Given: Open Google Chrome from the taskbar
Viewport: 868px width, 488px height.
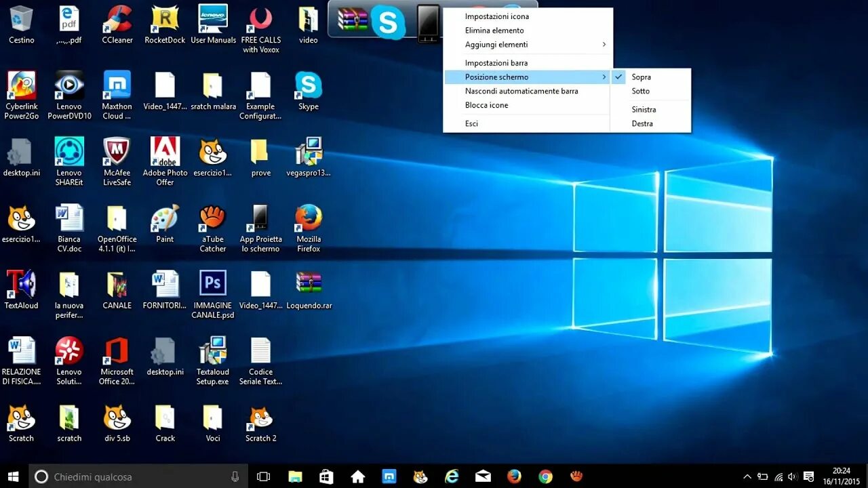Looking at the screenshot, I should click(x=545, y=476).
